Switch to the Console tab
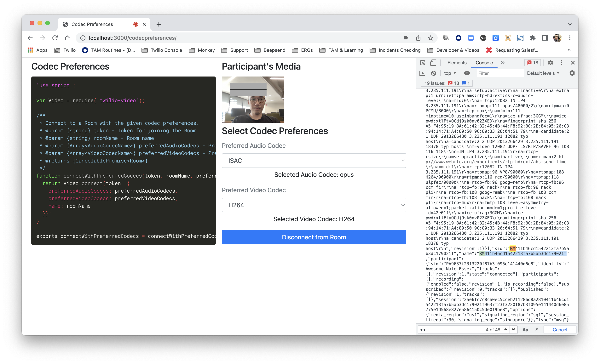 [484, 63]
